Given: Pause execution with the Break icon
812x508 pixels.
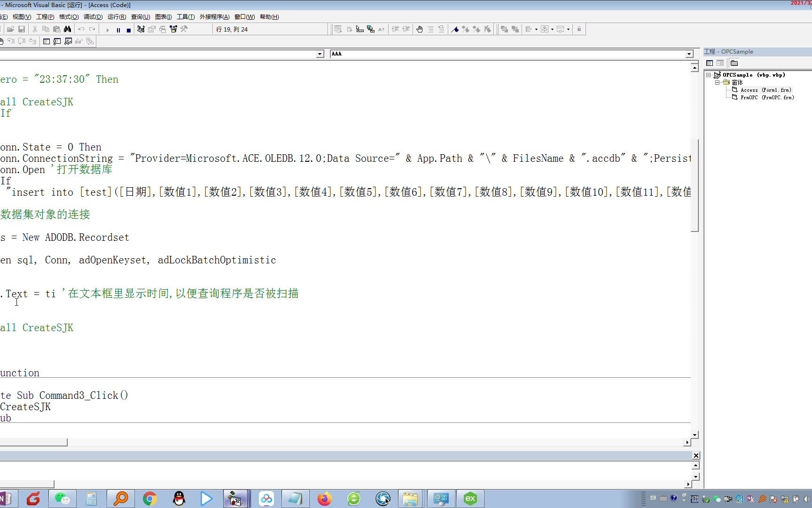Looking at the screenshot, I should [118, 30].
